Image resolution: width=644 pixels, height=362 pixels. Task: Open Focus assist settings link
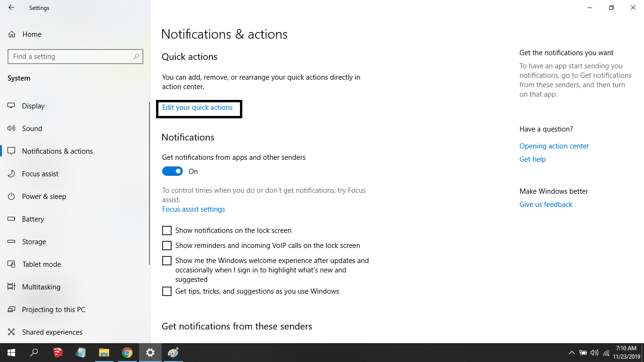point(193,209)
